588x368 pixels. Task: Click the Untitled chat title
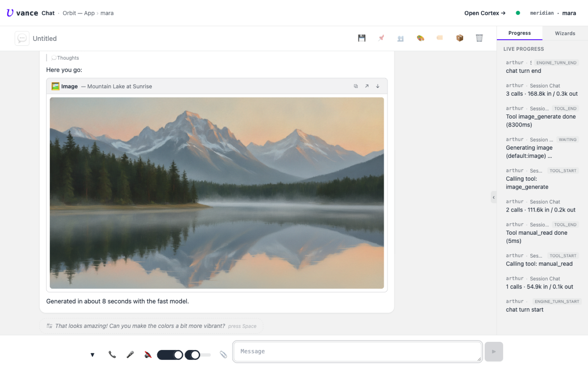pos(45,38)
